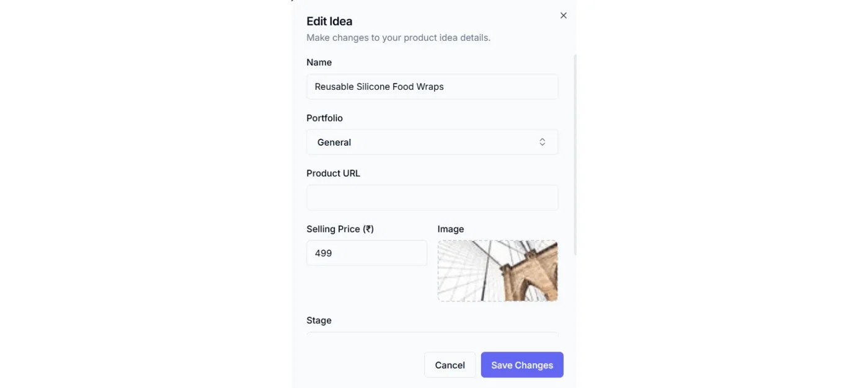This screenshot has width=868, height=388.
Task: Click the Selling Price label text
Action: 333,229
